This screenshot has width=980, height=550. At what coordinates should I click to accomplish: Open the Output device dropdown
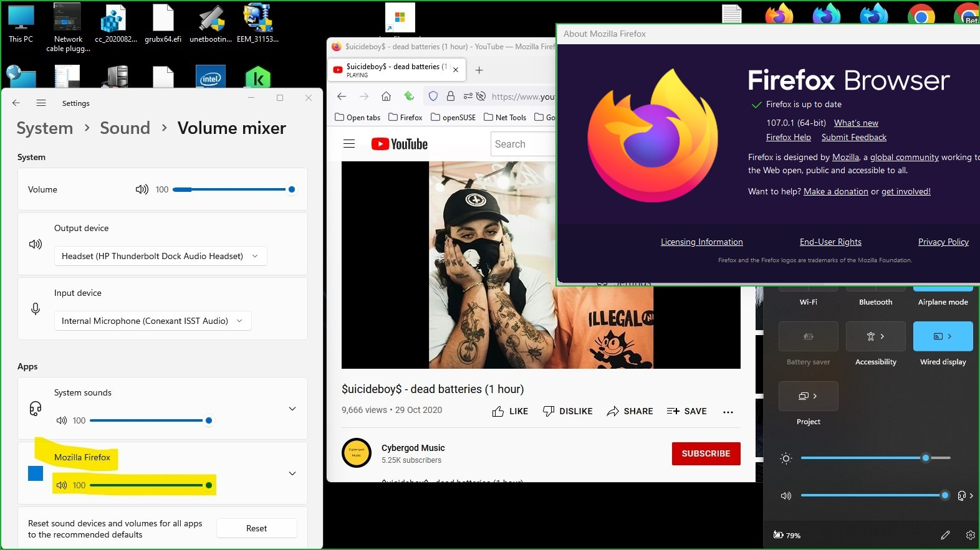tap(161, 256)
